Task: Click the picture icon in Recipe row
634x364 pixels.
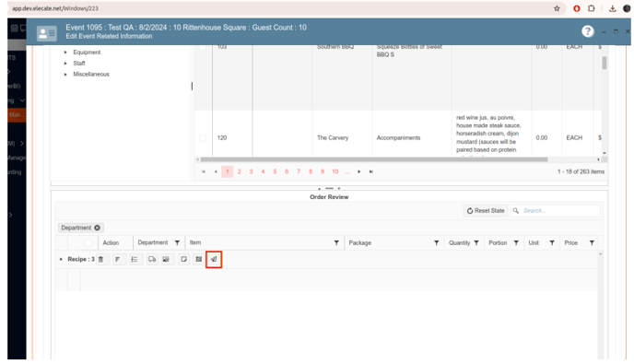Action: [166, 259]
